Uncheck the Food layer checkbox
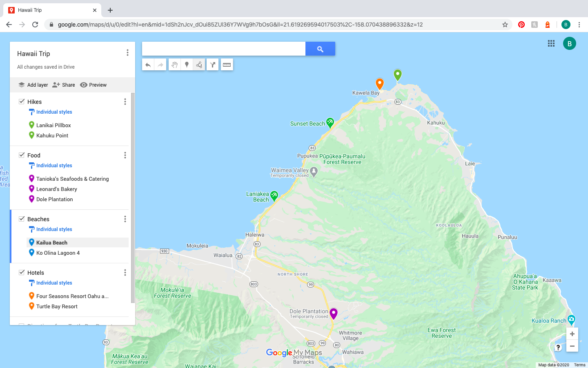This screenshot has height=368, width=588. click(22, 155)
